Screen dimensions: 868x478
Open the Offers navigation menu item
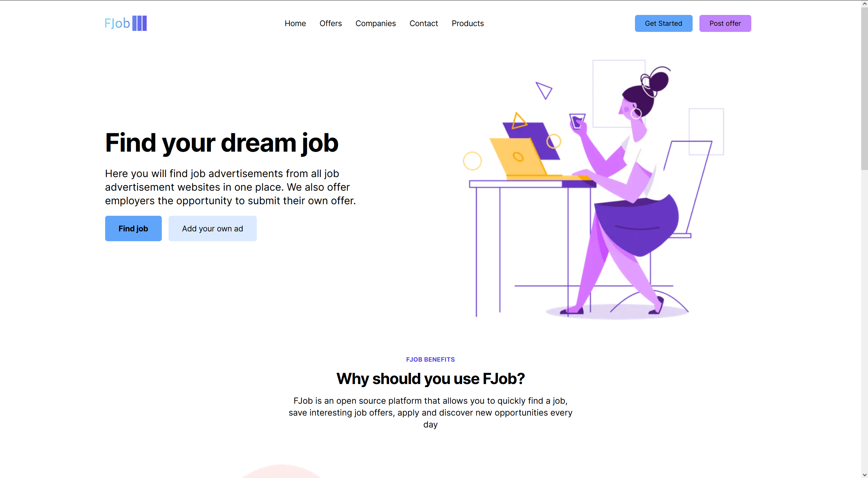[331, 23]
